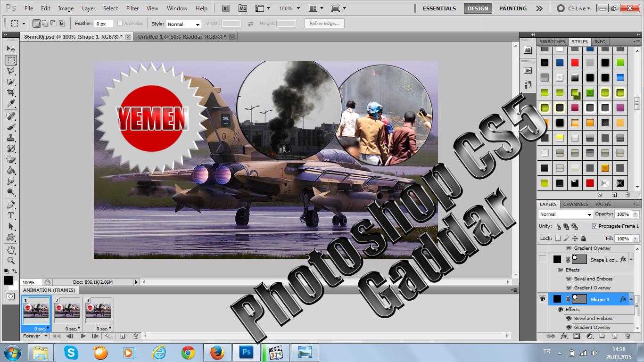
Task: Open the Forever looping options dropdown
Action: click(x=36, y=336)
